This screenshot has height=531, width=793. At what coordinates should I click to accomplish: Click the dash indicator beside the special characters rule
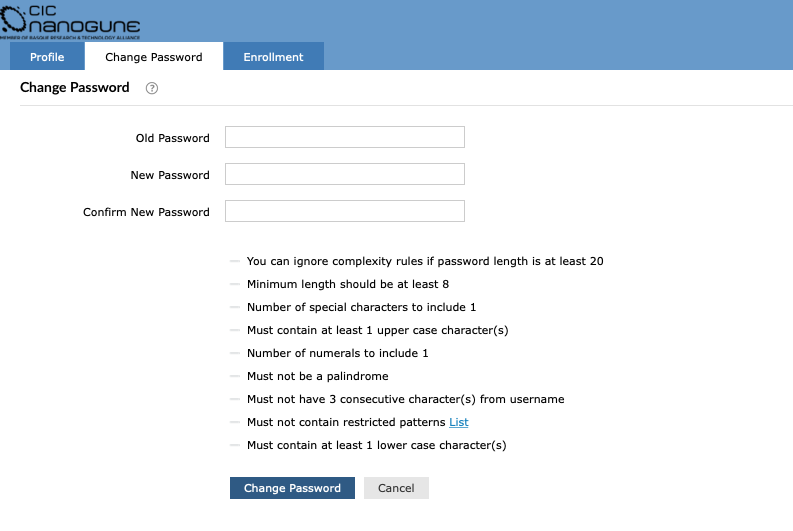tap(236, 307)
